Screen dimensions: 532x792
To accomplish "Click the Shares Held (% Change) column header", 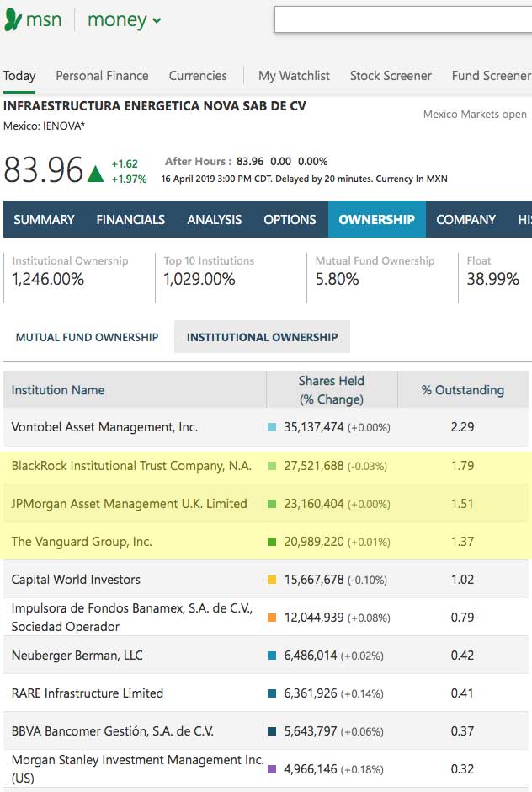I will [331, 390].
